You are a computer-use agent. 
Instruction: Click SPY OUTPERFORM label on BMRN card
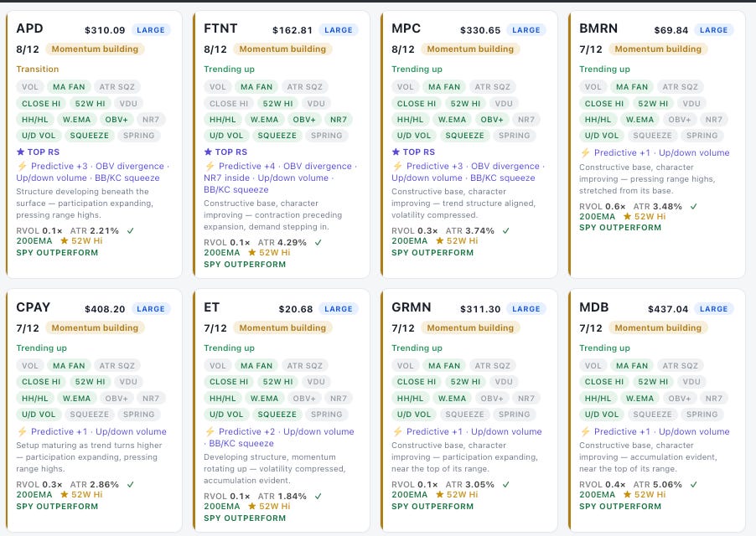point(620,228)
